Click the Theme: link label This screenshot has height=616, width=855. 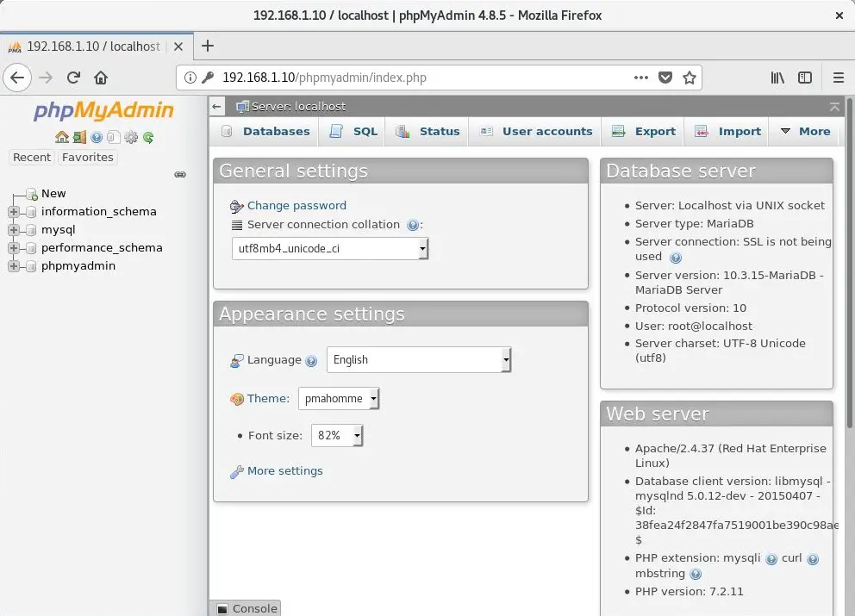[x=268, y=399]
